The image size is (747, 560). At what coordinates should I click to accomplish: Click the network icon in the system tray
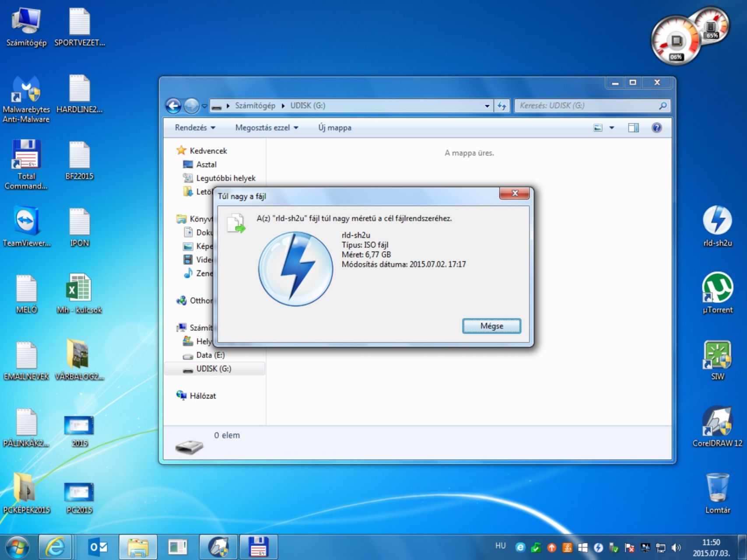pyautogui.click(x=661, y=547)
